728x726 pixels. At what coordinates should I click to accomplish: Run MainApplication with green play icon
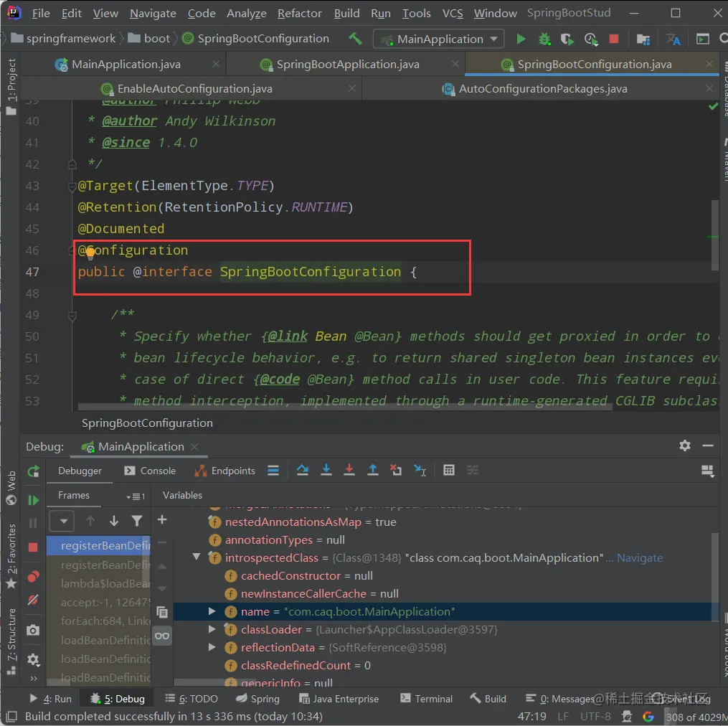pos(521,39)
